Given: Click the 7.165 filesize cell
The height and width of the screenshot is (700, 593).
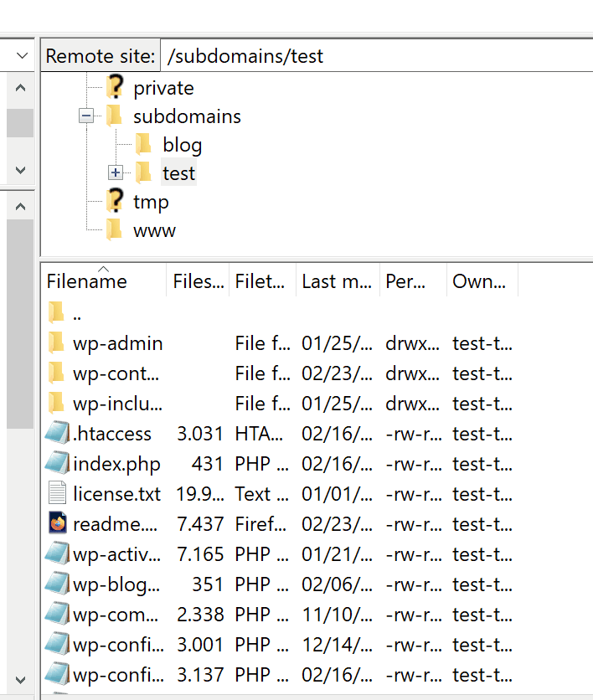Looking at the screenshot, I should (x=199, y=554).
